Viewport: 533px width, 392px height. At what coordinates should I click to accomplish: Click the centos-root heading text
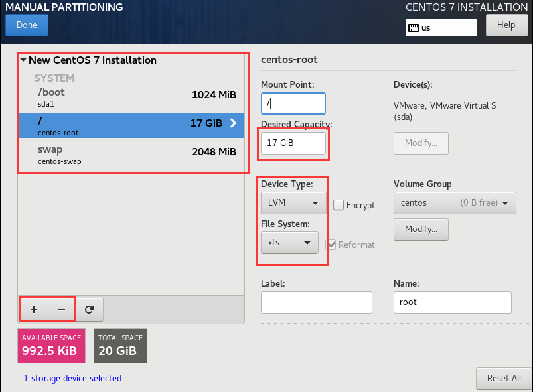click(x=289, y=60)
